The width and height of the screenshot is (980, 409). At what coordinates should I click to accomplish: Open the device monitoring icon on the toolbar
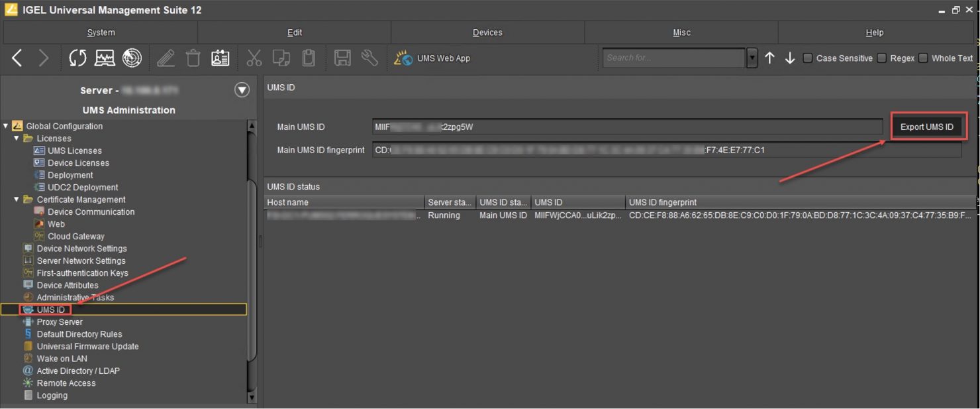pyautogui.click(x=105, y=58)
